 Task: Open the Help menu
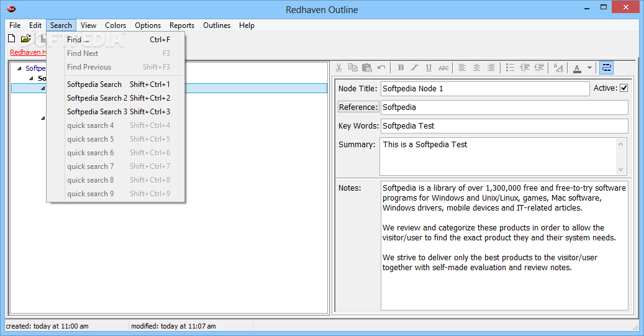(x=247, y=25)
